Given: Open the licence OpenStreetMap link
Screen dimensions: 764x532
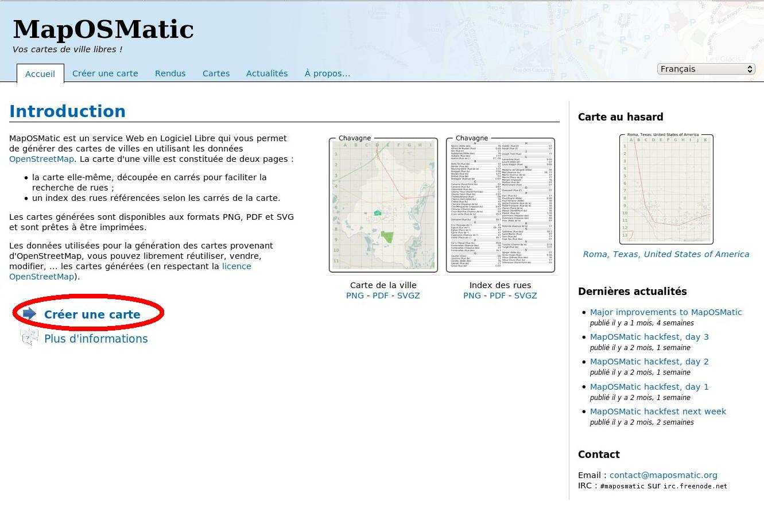Looking at the screenshot, I should tap(130, 271).
